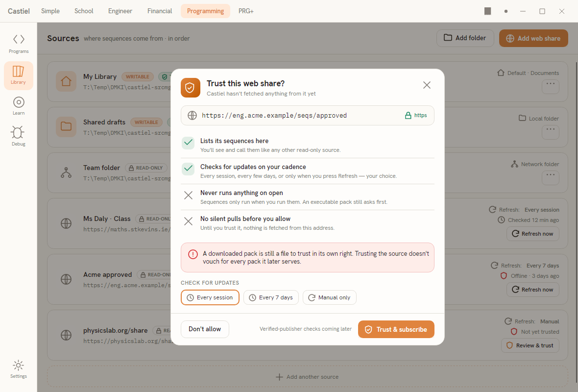Open the Debug sidebar section
This screenshot has width=578, height=392.
click(x=19, y=136)
